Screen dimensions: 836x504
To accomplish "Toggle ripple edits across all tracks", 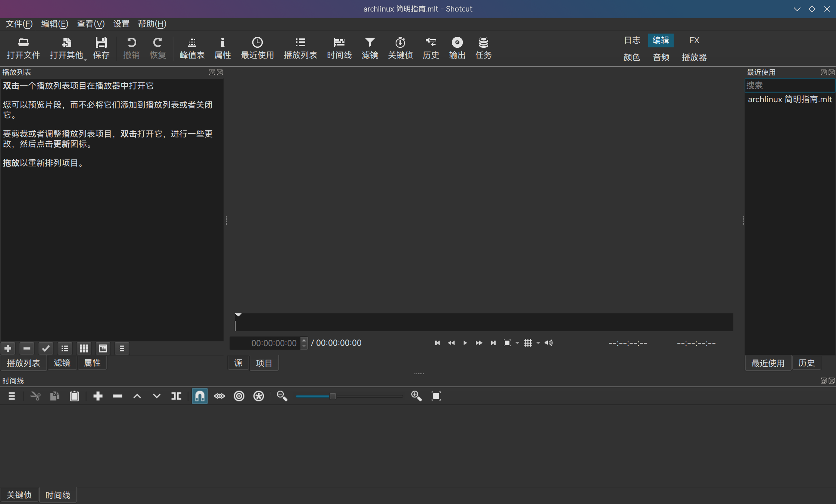I will (x=259, y=396).
